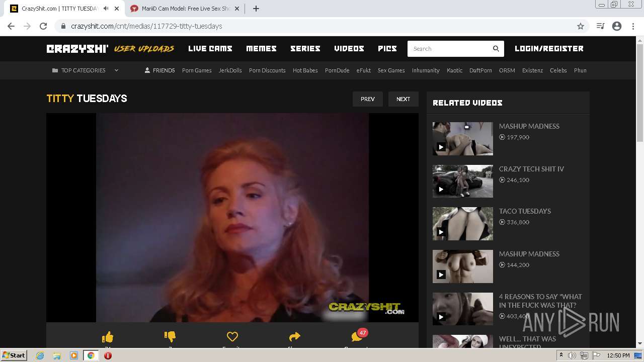Click the CrazyShit site logo
This screenshot has width=644, height=362.
pyautogui.click(x=77, y=49)
